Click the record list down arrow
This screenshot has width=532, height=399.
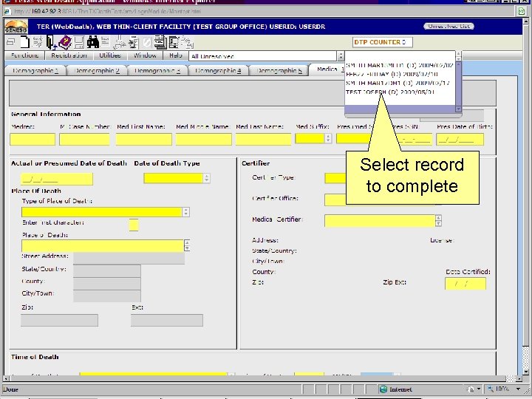(458, 109)
